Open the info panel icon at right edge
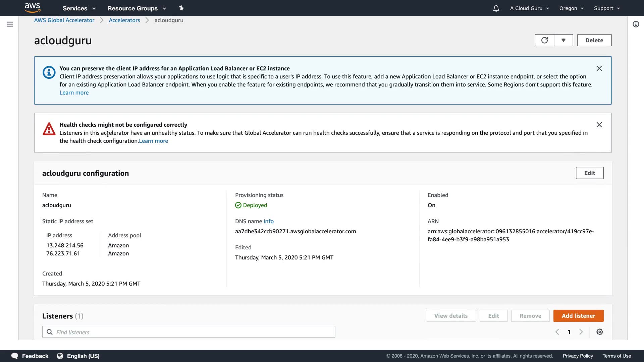This screenshot has width=644, height=362. tap(636, 24)
